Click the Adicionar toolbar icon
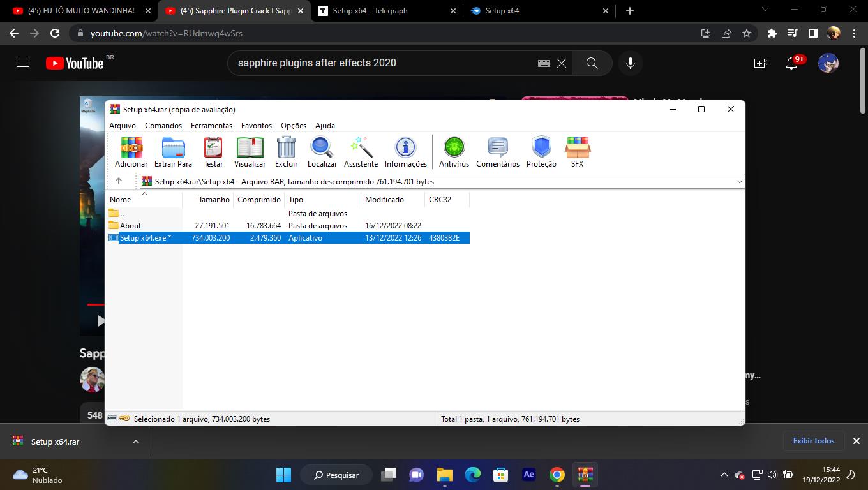The image size is (868, 490). [131, 152]
